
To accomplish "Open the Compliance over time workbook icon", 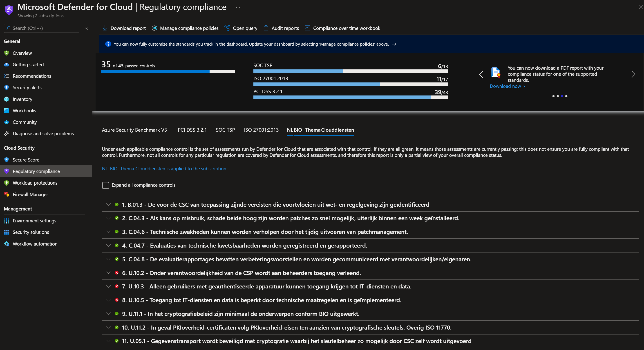I will coord(307,28).
